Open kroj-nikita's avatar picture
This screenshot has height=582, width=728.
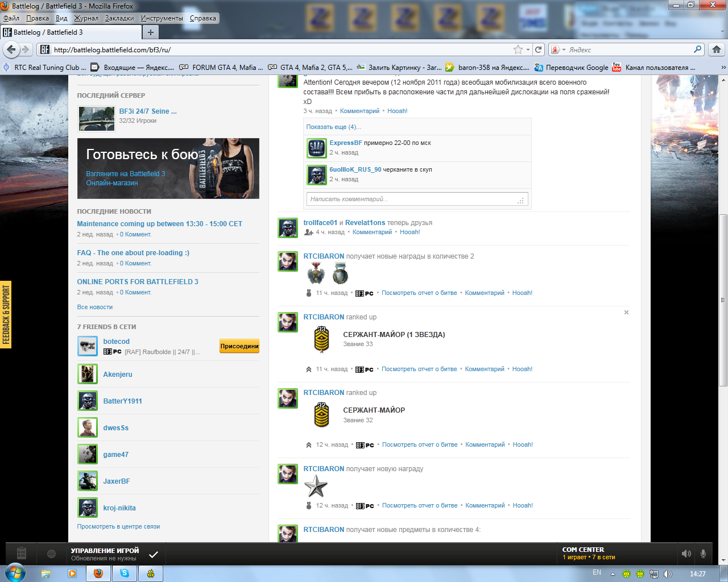pyautogui.click(x=88, y=508)
